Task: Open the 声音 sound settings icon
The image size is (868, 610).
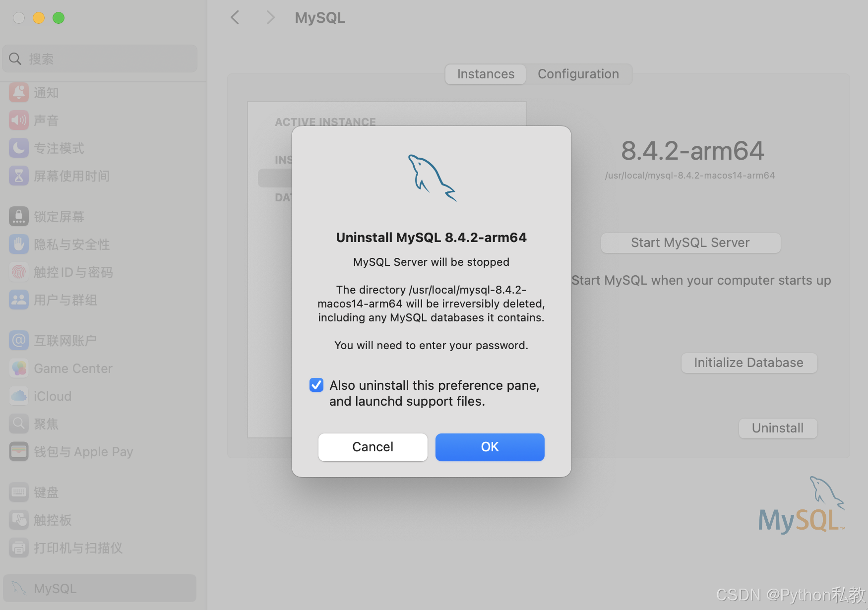Action: pos(19,121)
